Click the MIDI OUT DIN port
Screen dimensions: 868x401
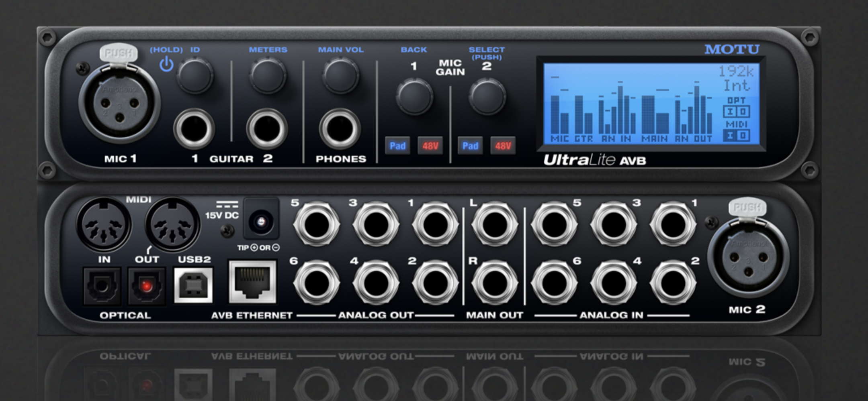coord(172,225)
